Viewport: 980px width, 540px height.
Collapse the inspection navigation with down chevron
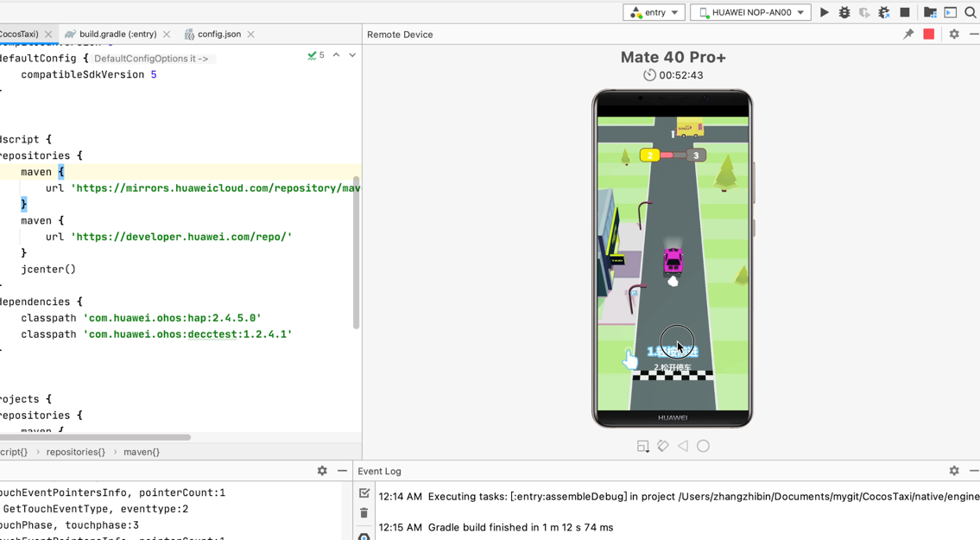pos(351,54)
